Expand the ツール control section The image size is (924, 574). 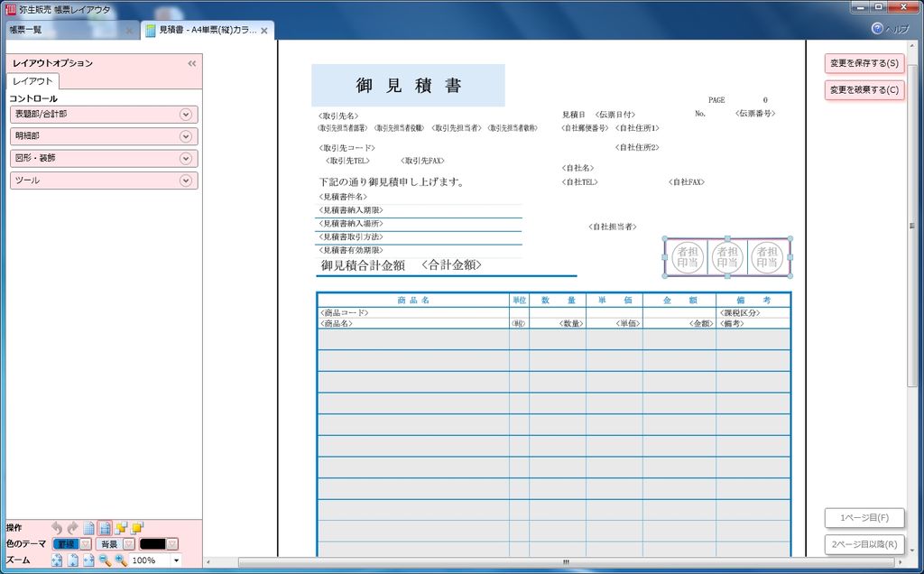(104, 181)
